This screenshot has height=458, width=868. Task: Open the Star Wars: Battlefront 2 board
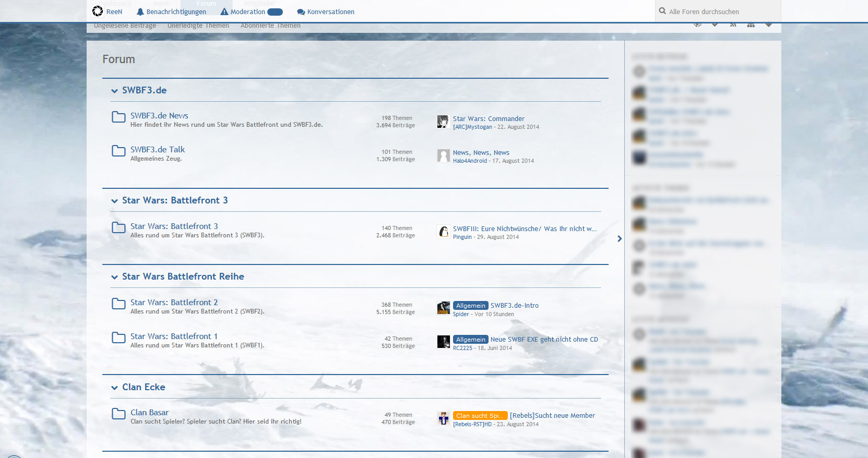tap(174, 303)
